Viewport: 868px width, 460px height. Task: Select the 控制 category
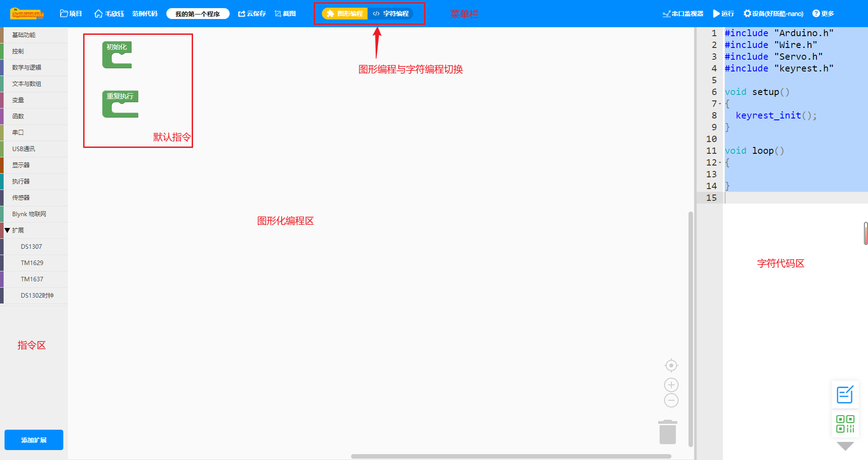click(34, 51)
